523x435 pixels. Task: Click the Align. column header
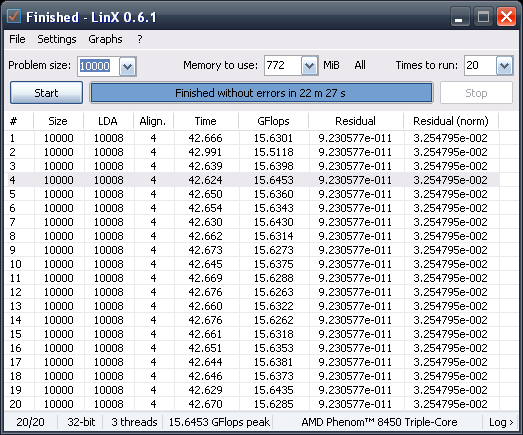(153, 121)
